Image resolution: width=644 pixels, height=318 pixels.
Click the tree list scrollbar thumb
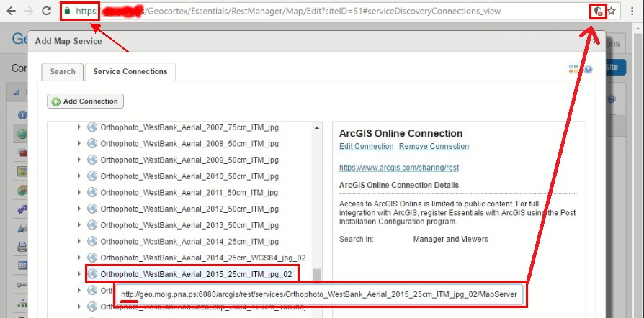tap(317, 276)
